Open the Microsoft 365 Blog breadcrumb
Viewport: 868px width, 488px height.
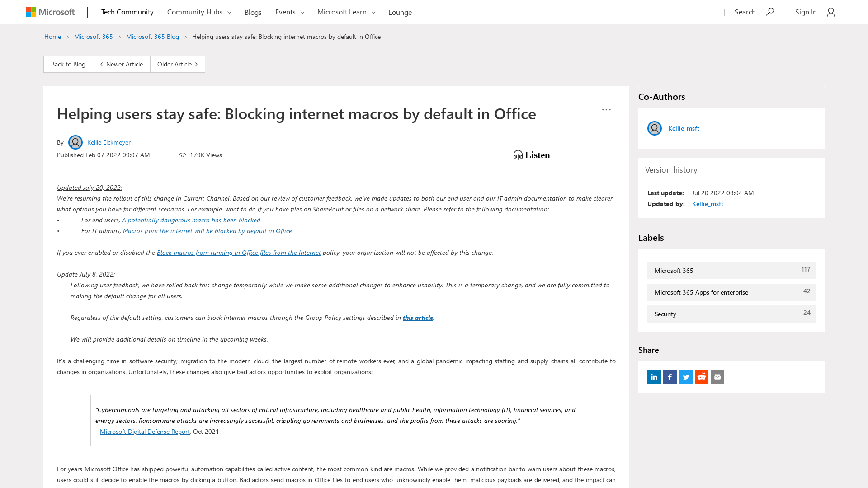152,37
